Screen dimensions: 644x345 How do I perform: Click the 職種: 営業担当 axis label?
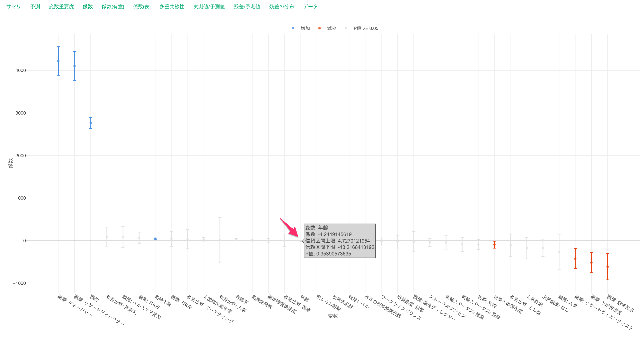pyautogui.click(x=621, y=304)
